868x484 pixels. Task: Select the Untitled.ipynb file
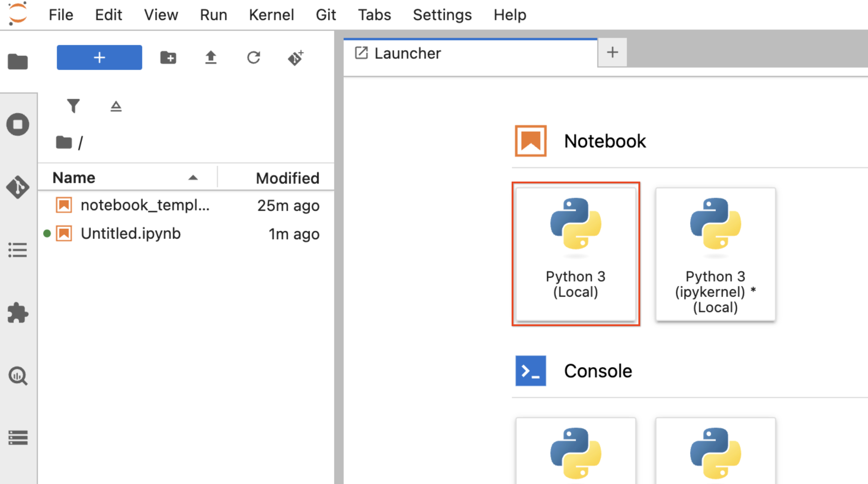pyautogui.click(x=186, y=233)
